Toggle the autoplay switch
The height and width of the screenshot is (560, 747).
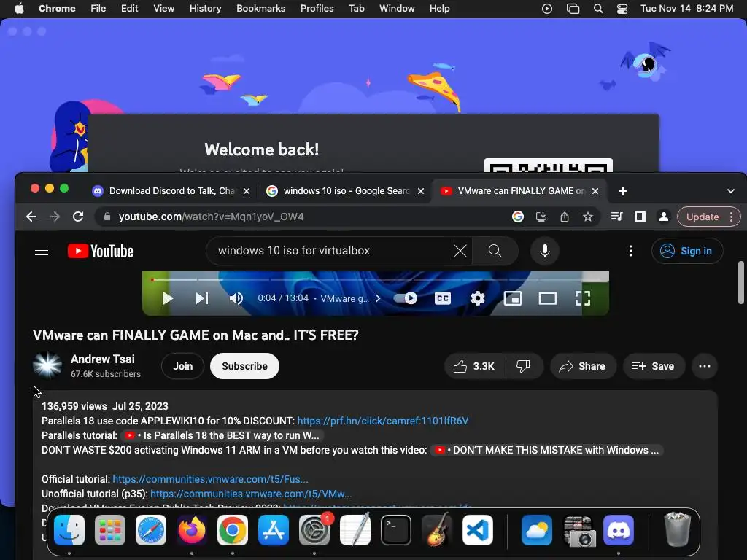406,298
